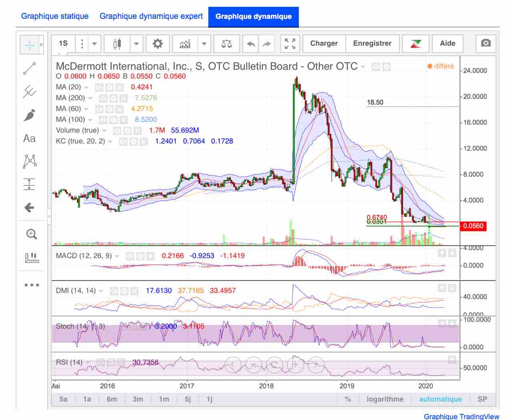Open the three-dots more tools menu
Viewport: 508px width, 420px height.
tap(31, 285)
